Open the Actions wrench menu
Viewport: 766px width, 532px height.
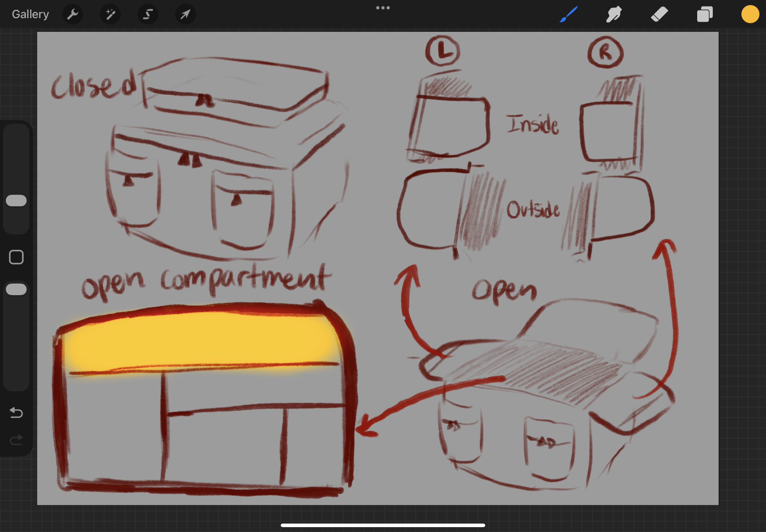coord(72,14)
